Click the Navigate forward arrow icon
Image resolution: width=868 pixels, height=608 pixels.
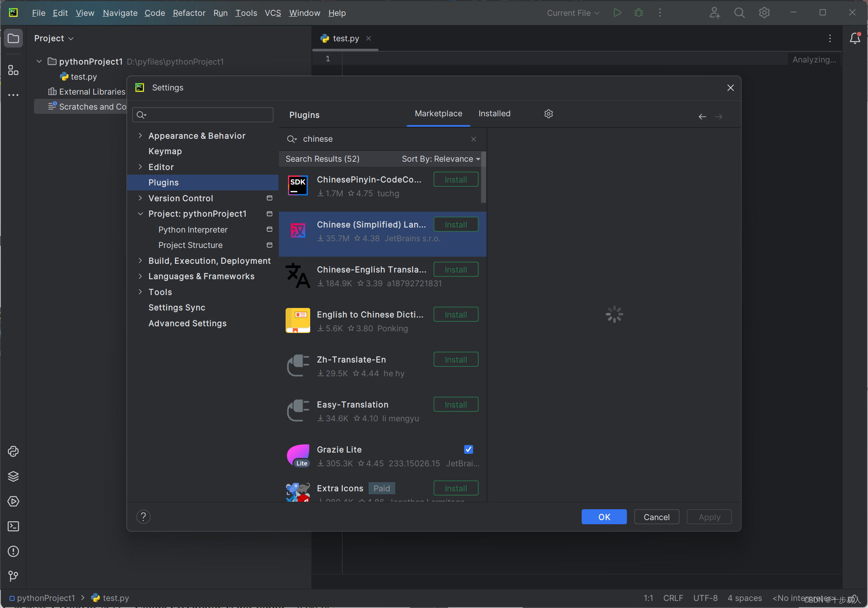[719, 117]
